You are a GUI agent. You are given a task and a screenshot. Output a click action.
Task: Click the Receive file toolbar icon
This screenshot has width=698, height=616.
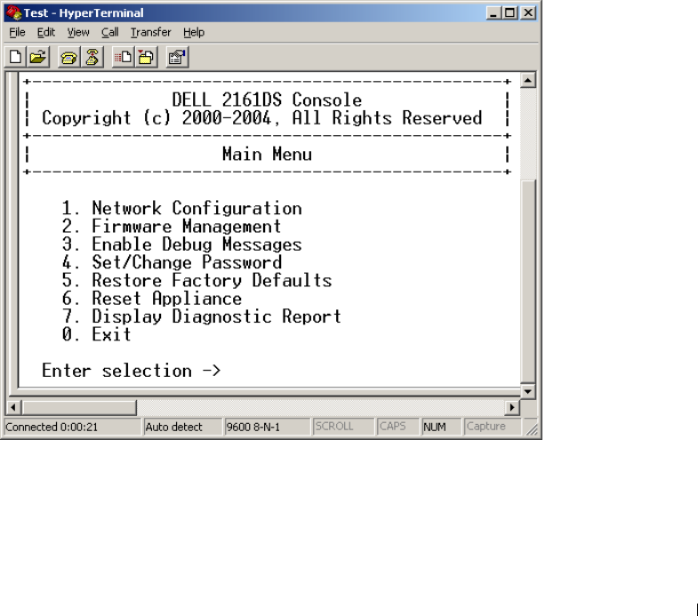coord(146,58)
